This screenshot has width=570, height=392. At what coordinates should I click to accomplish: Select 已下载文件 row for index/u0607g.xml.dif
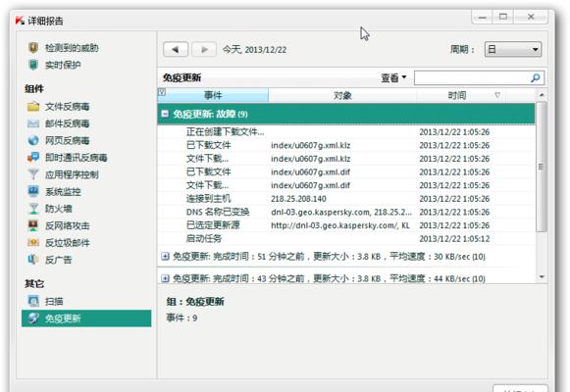[x=346, y=172]
